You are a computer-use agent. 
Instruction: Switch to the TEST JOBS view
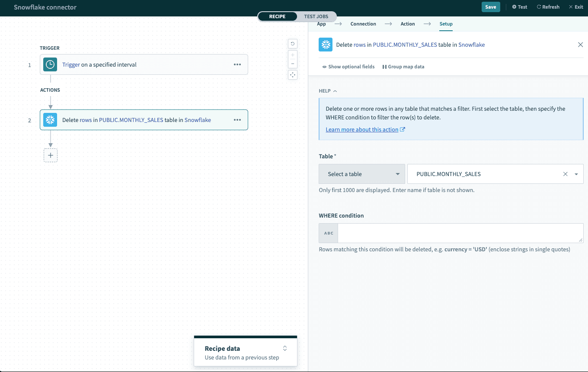(x=316, y=16)
